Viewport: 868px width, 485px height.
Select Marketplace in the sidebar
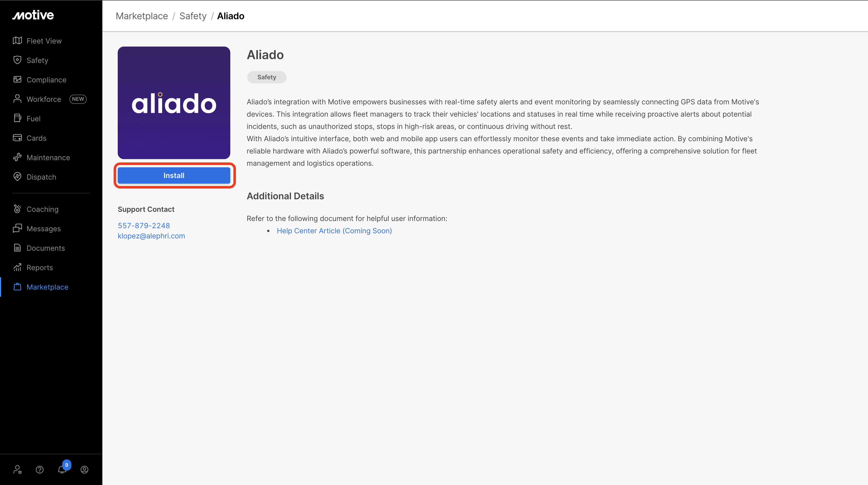pos(48,287)
